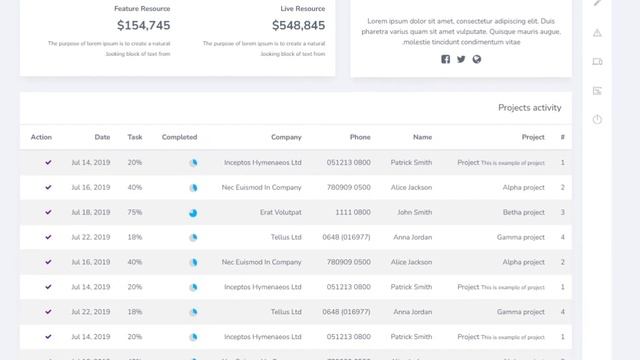The width and height of the screenshot is (640, 360).
Task: Click the # column header
Action: (x=562, y=137)
